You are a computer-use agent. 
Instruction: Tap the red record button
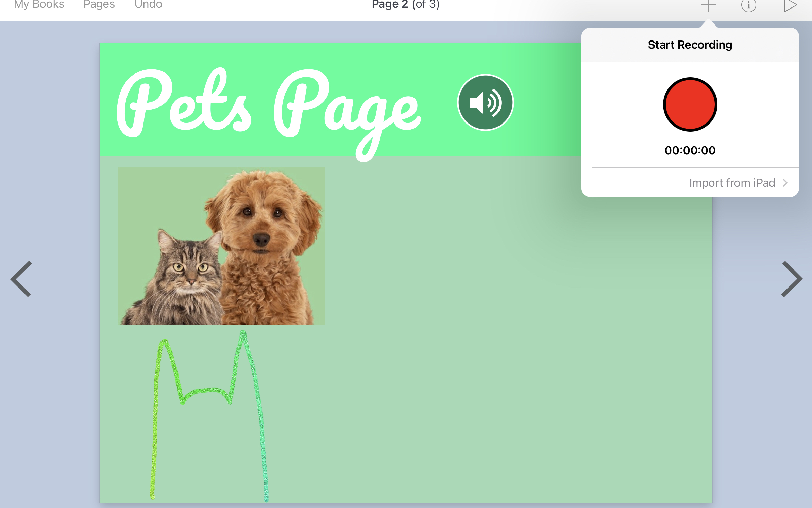tap(690, 104)
